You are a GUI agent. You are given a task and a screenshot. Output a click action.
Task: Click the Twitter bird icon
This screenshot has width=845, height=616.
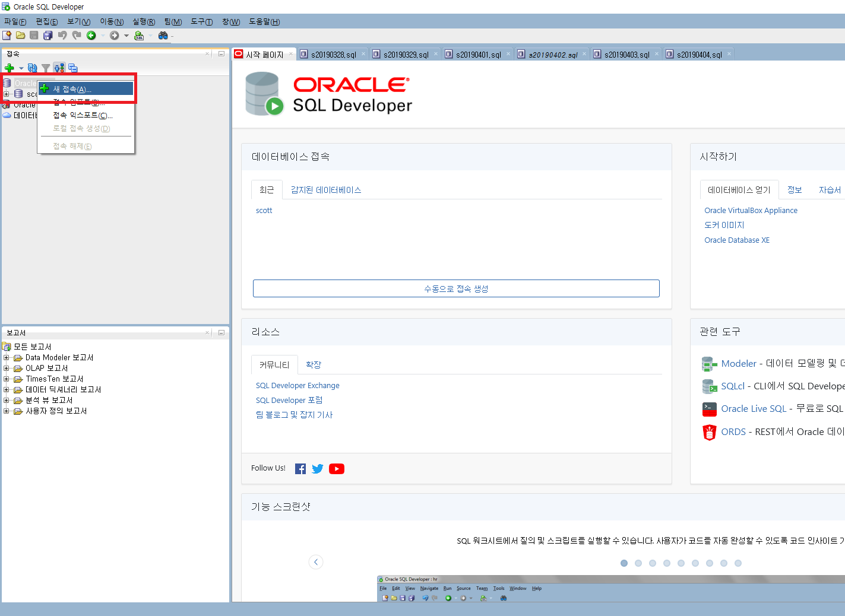(x=318, y=469)
